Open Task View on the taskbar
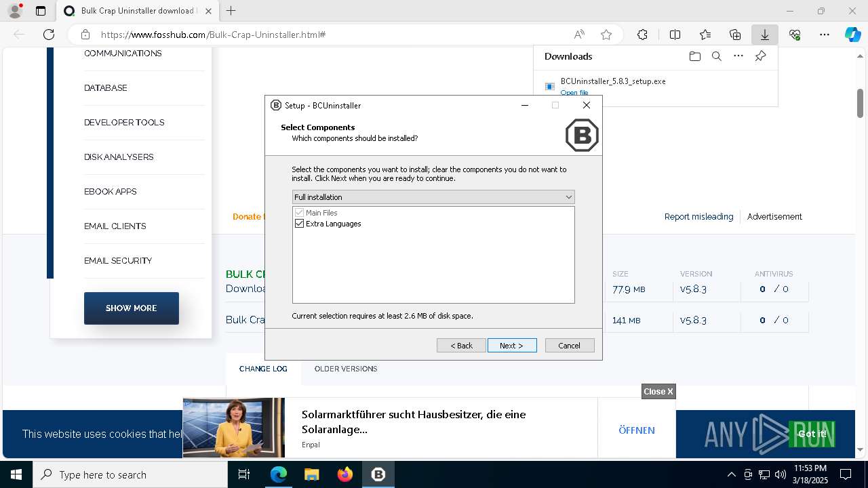This screenshot has height=488, width=868. 244,474
